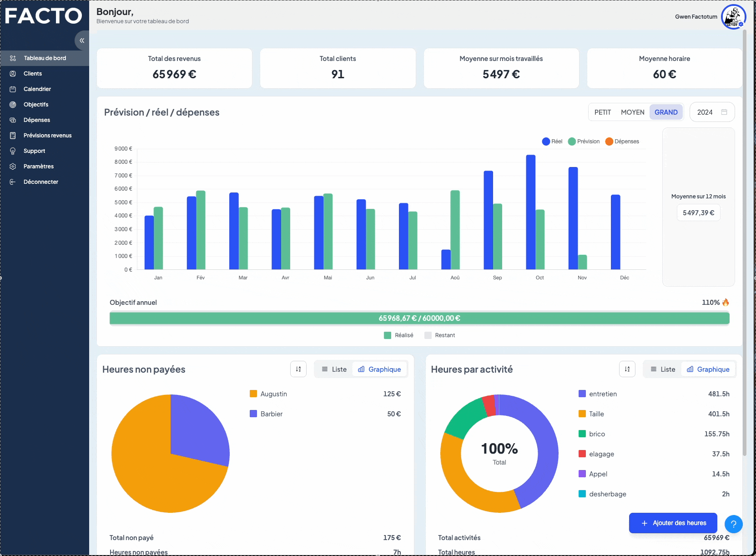Open the Clients page icon in the sidebar
This screenshot has width=756, height=556.
point(13,74)
